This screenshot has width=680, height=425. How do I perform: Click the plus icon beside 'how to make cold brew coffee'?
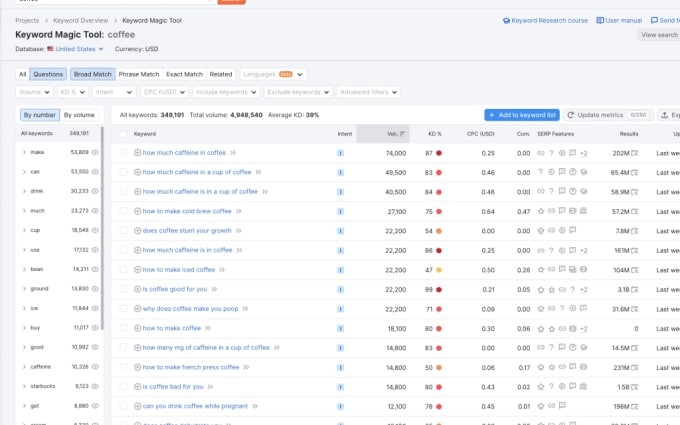click(137, 211)
